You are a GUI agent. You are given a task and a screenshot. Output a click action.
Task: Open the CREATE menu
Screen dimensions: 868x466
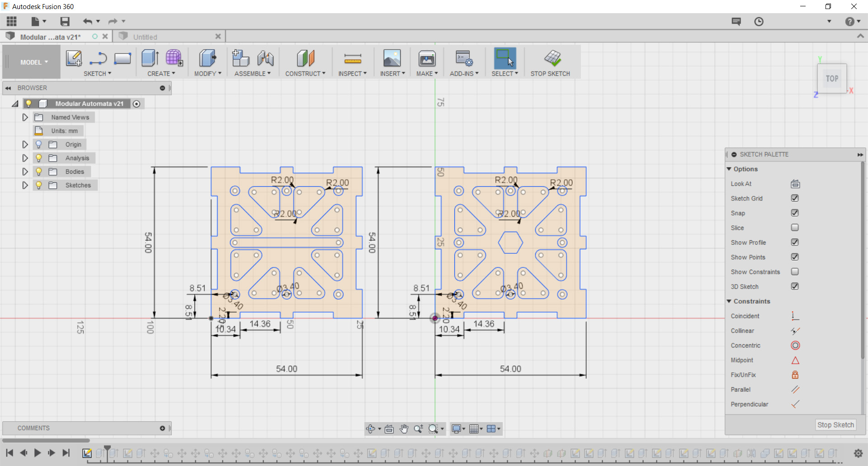pyautogui.click(x=161, y=73)
